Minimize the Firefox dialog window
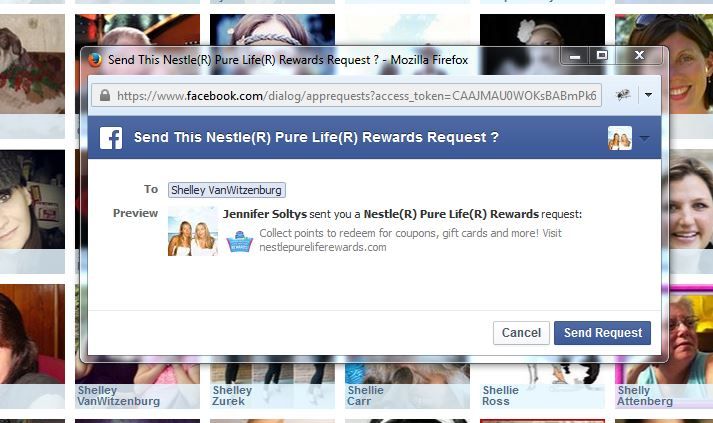The height and width of the screenshot is (423, 713). (x=575, y=56)
